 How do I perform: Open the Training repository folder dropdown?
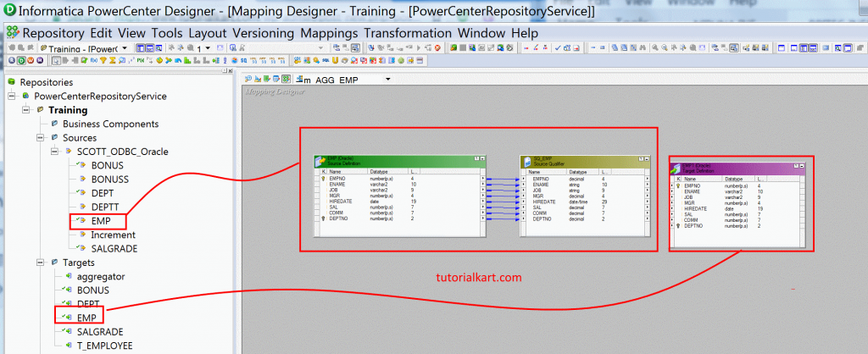[125, 48]
